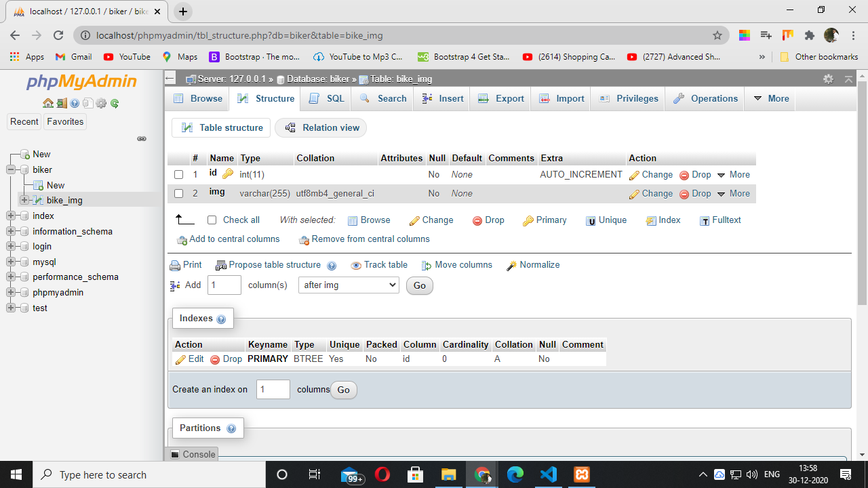Open the More tab dropdown
The width and height of the screenshot is (868, 488).
pos(771,98)
